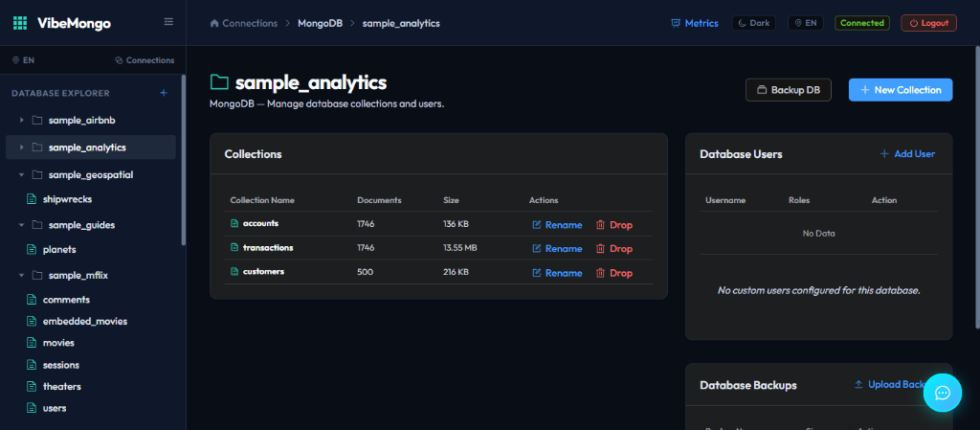Viewport: 980px width, 430px height.
Task: Collapse the sample_geospatial database node
Action: pos(22,175)
